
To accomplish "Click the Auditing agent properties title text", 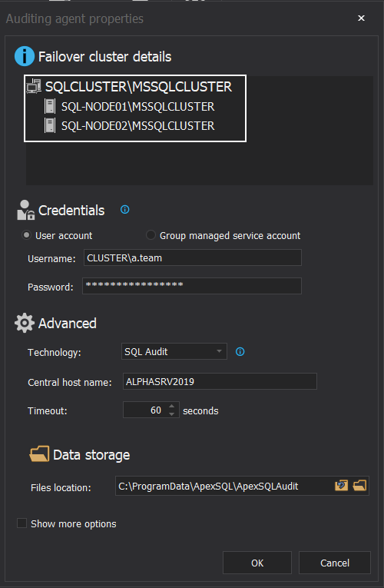I will [74, 18].
